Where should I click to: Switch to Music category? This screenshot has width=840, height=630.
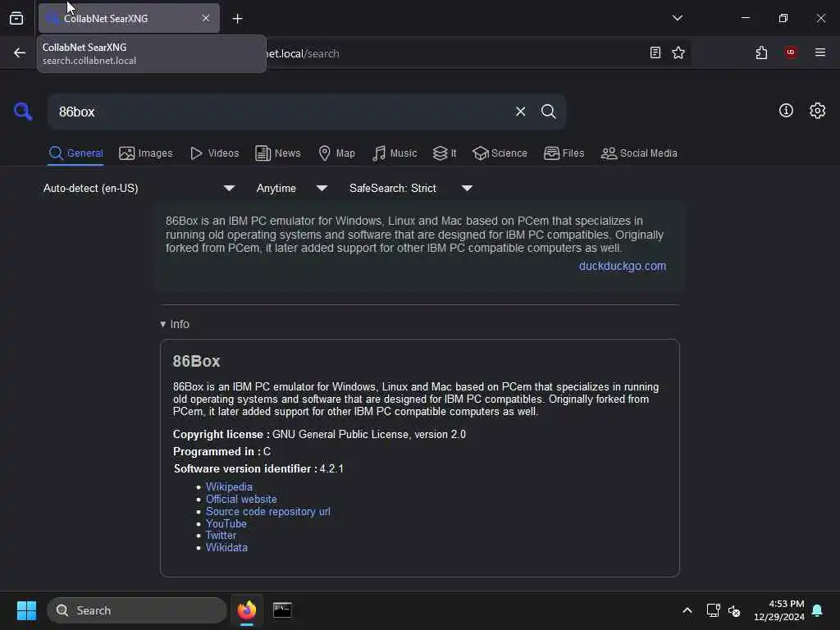coord(395,153)
